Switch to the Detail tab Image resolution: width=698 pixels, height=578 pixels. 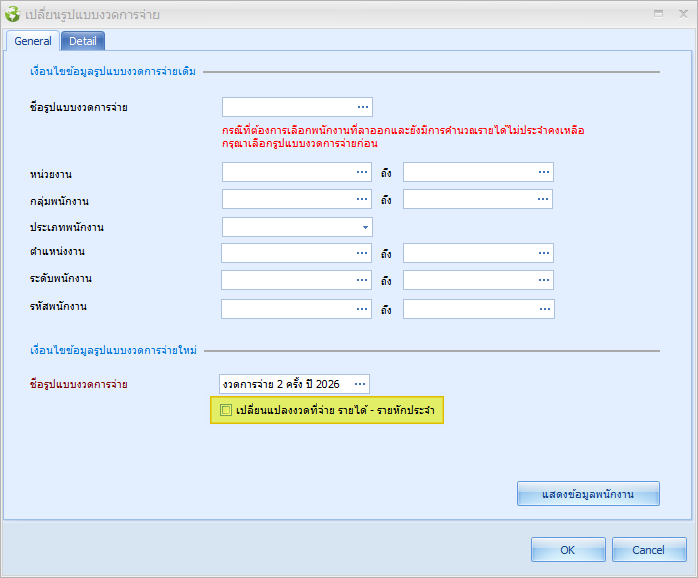pos(83,41)
